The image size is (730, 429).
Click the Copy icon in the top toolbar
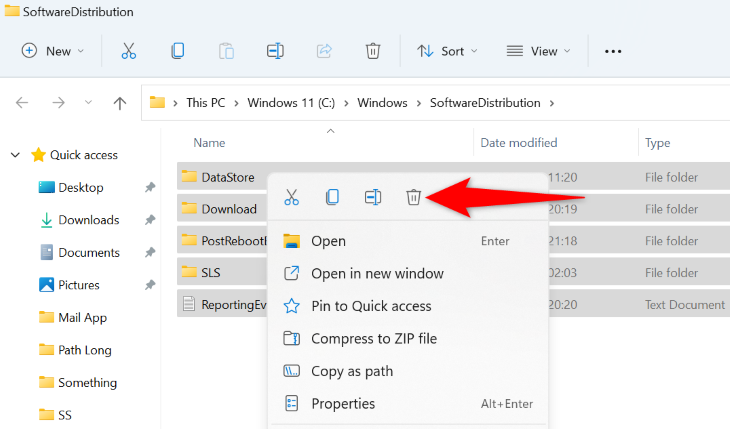point(177,51)
